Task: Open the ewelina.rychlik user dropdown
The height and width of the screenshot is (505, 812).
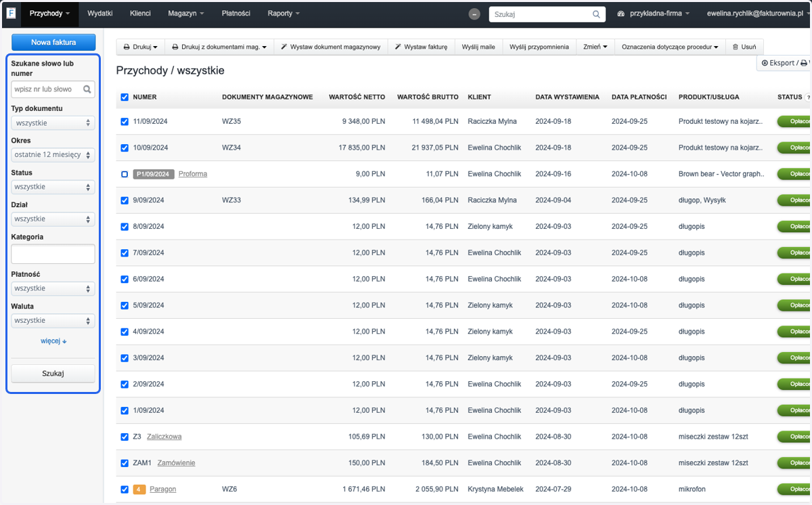Action: (758, 14)
